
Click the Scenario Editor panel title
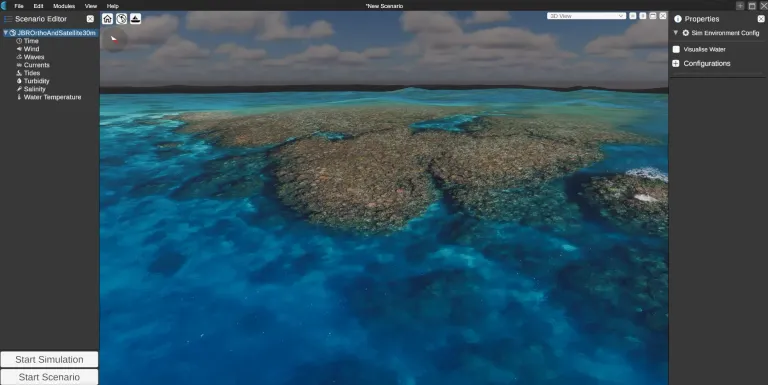[41, 19]
